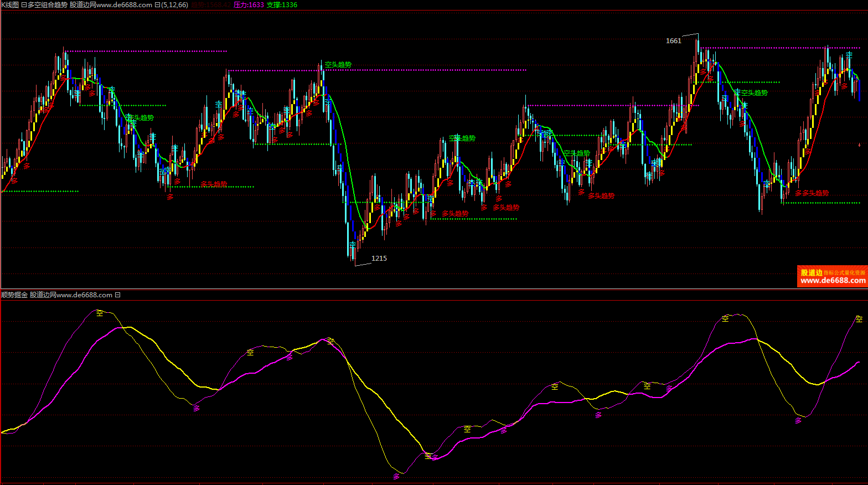Click the dark red 趋势:1568.42 value

tap(210, 5)
